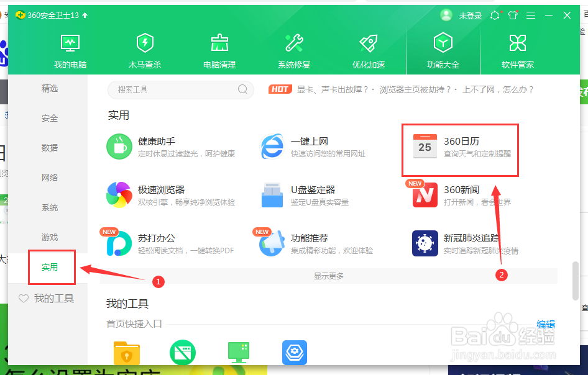
Task: Select 实用 category in sidebar
Action: tap(50, 268)
